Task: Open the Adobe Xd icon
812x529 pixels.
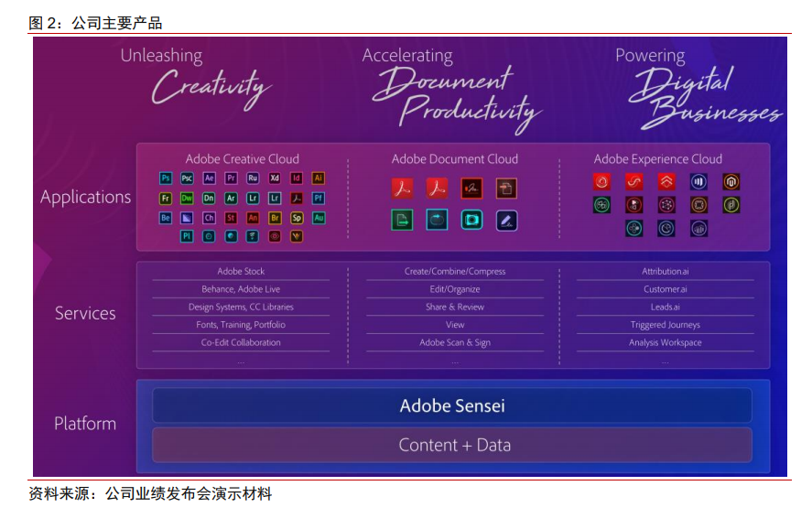Action: [x=275, y=178]
